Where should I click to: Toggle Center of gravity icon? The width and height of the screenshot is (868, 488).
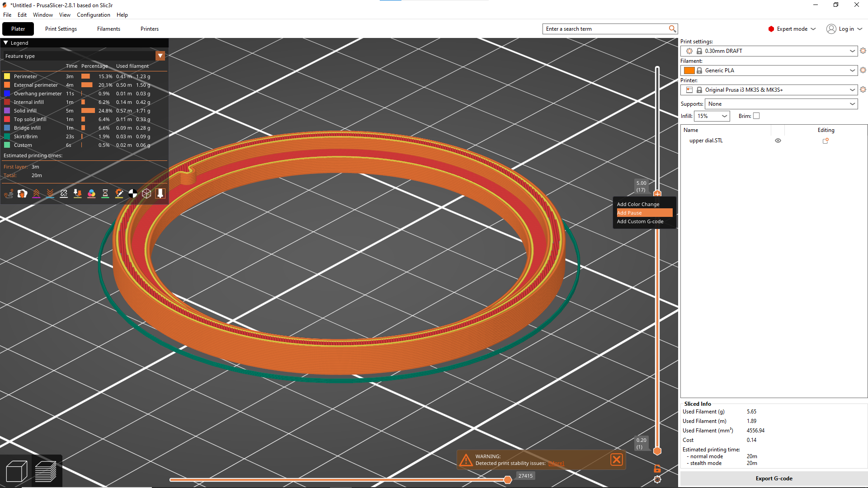(133, 193)
